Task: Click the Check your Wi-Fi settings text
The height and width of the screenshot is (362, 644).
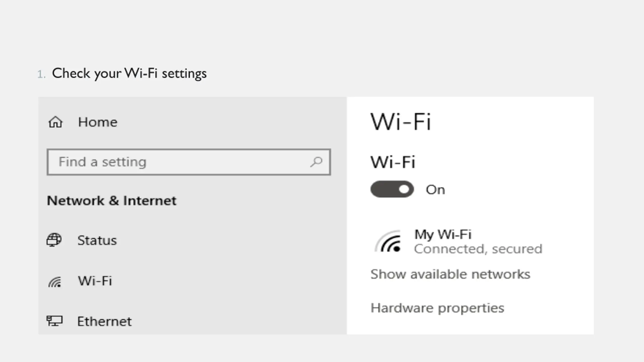Action: click(x=129, y=73)
